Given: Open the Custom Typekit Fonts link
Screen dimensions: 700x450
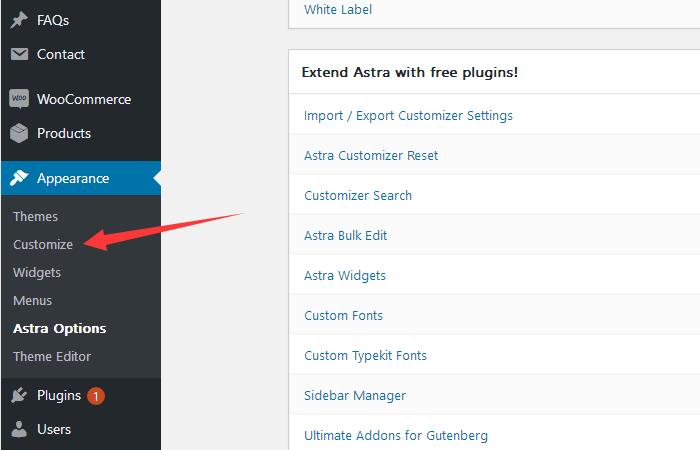Looking at the screenshot, I should [365, 355].
